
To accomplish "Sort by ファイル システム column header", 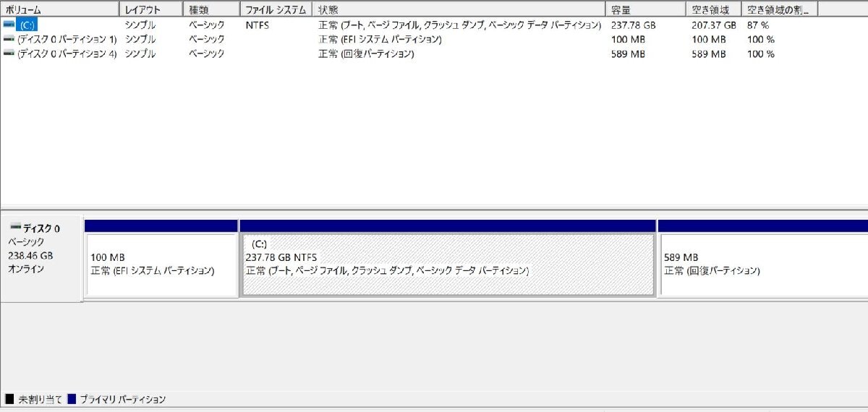I will pyautogui.click(x=276, y=9).
